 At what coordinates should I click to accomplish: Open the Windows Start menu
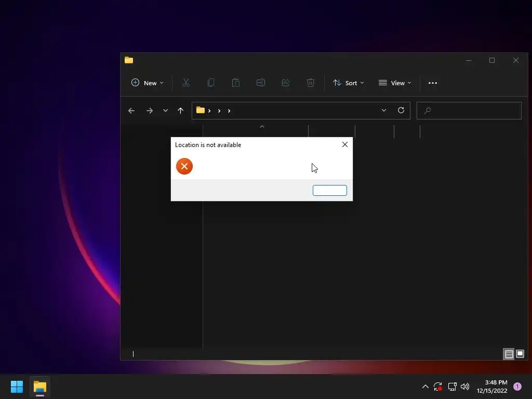pyautogui.click(x=17, y=387)
